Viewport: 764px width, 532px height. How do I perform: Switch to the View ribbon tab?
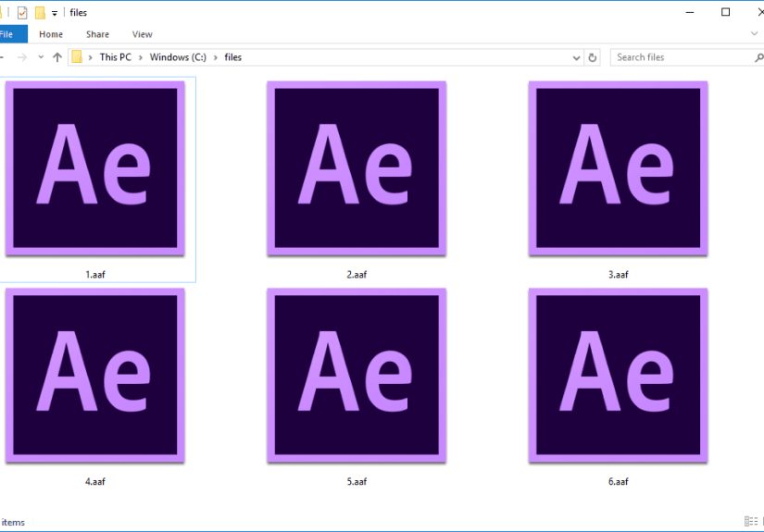click(142, 34)
